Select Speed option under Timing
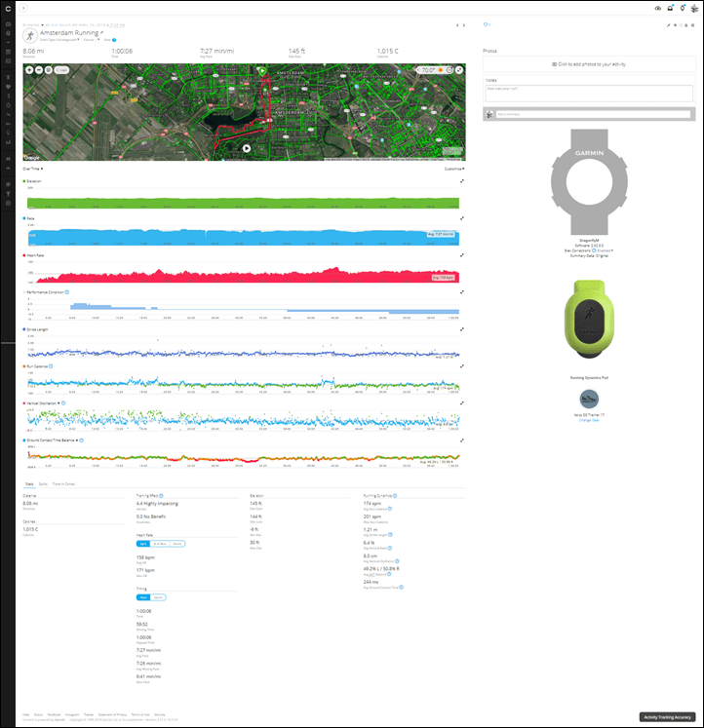Screen dimensions: 704x728 158,597
